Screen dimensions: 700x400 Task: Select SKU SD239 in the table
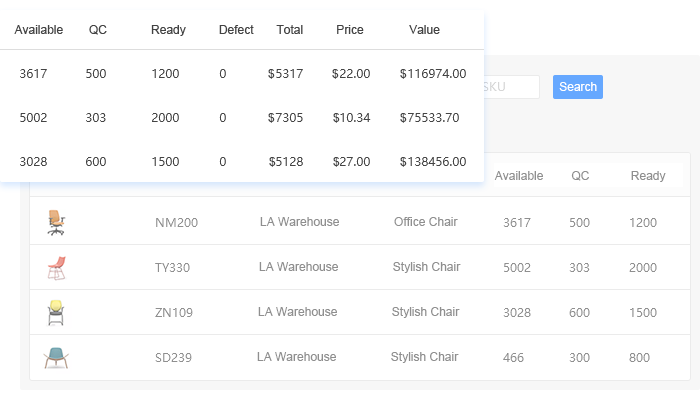(x=173, y=358)
